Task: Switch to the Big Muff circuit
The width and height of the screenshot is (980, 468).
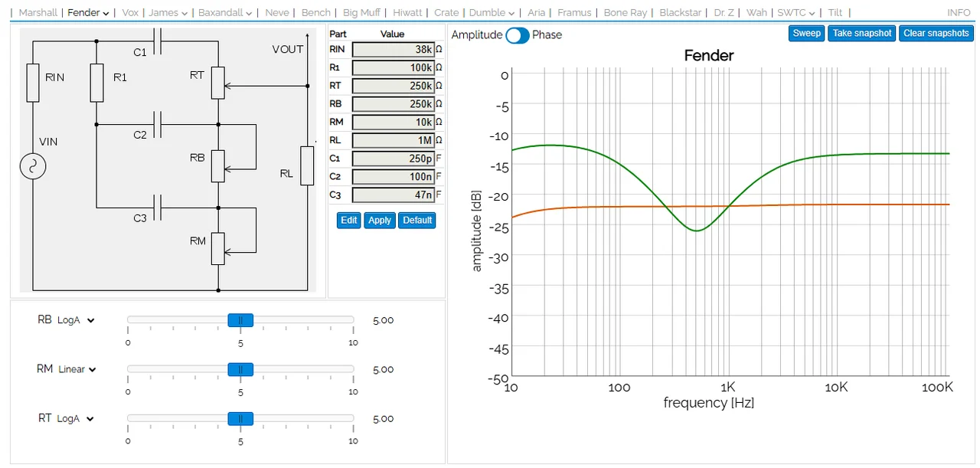Action: pos(361,13)
